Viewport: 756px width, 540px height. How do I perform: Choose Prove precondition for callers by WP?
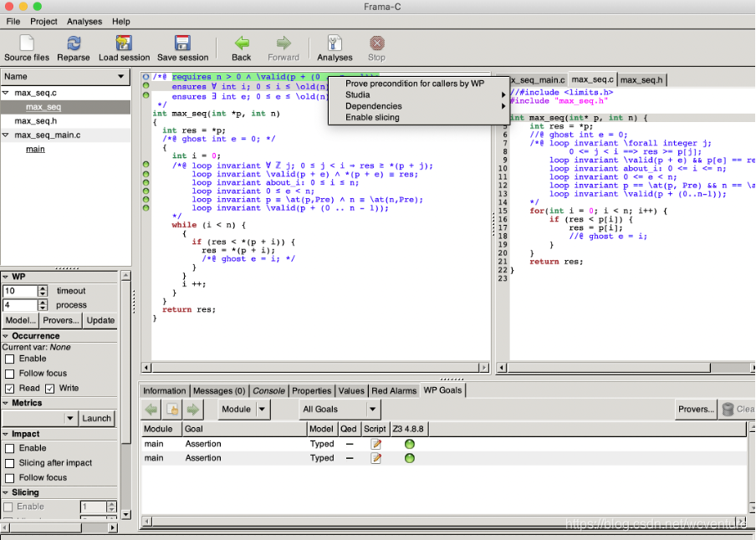(415, 84)
